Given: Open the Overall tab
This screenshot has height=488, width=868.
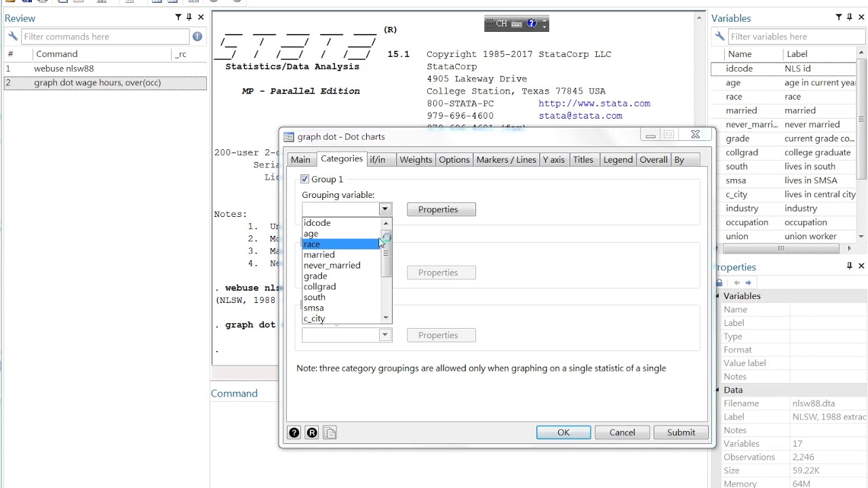Looking at the screenshot, I should click(654, 160).
